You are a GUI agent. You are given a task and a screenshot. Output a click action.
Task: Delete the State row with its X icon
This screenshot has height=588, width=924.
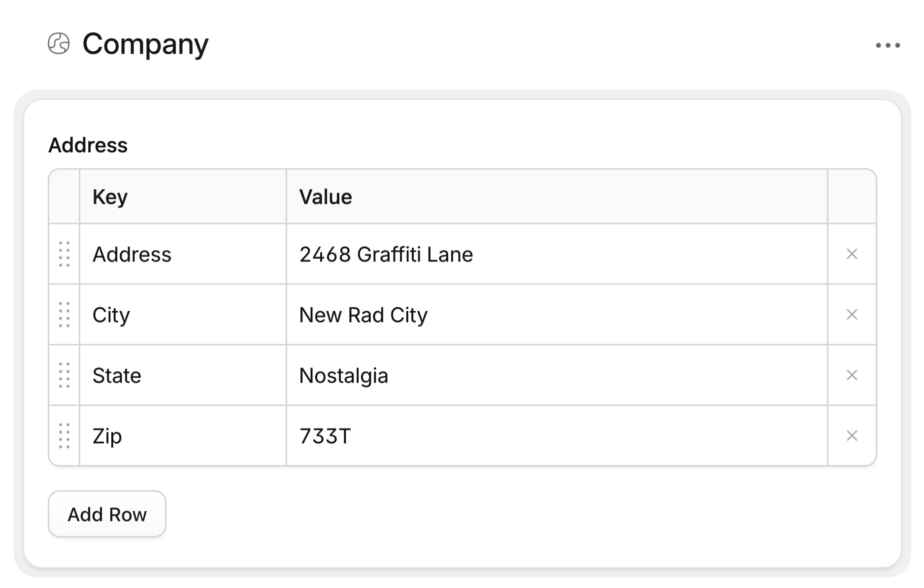coord(852,375)
